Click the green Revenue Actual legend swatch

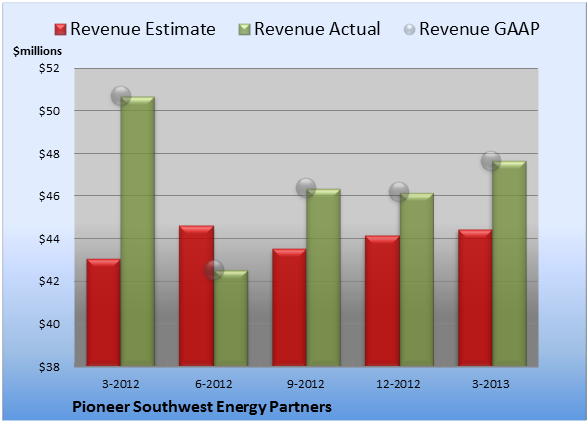tap(244, 30)
